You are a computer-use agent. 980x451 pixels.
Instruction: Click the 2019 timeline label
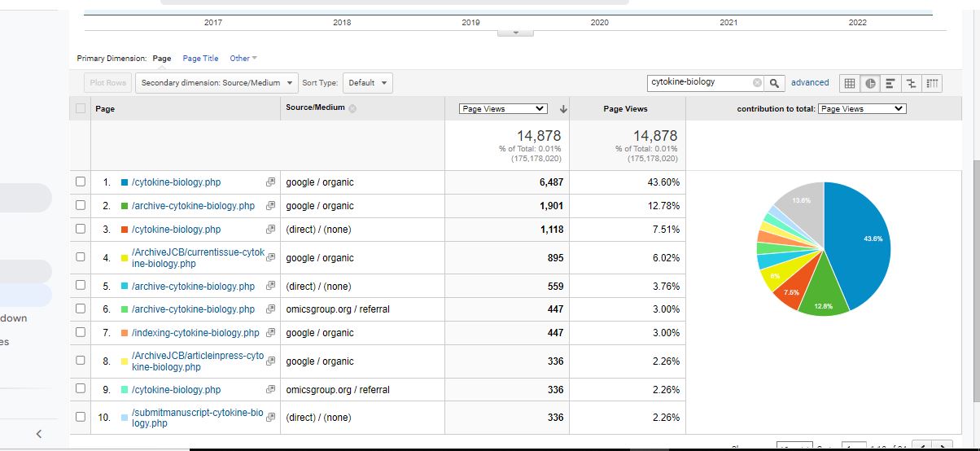coord(470,23)
